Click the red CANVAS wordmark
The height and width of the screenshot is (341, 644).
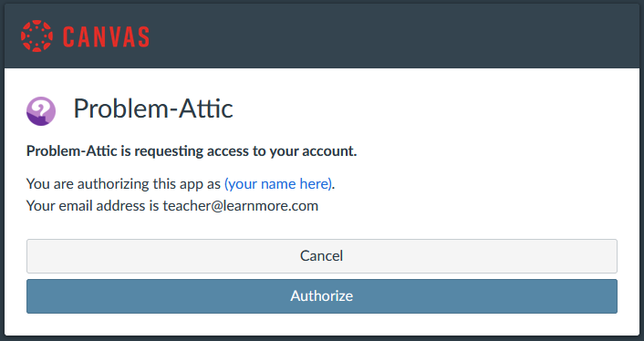click(x=106, y=36)
